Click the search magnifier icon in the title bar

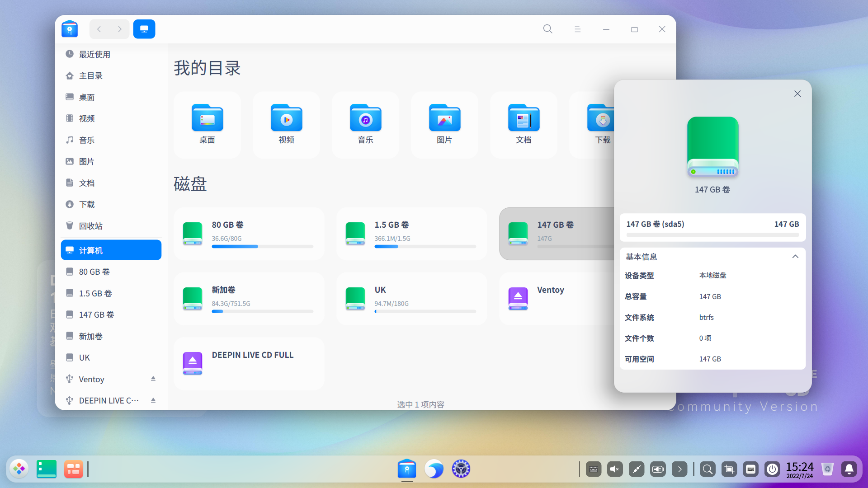[x=547, y=29]
